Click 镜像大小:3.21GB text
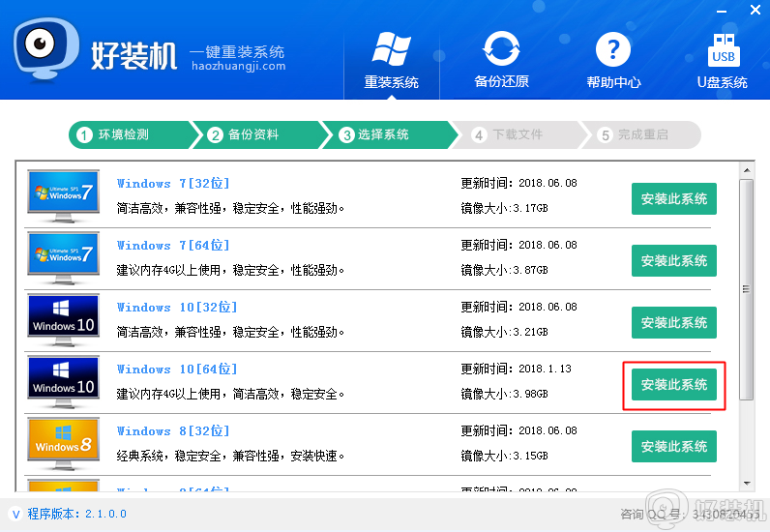 tap(504, 332)
